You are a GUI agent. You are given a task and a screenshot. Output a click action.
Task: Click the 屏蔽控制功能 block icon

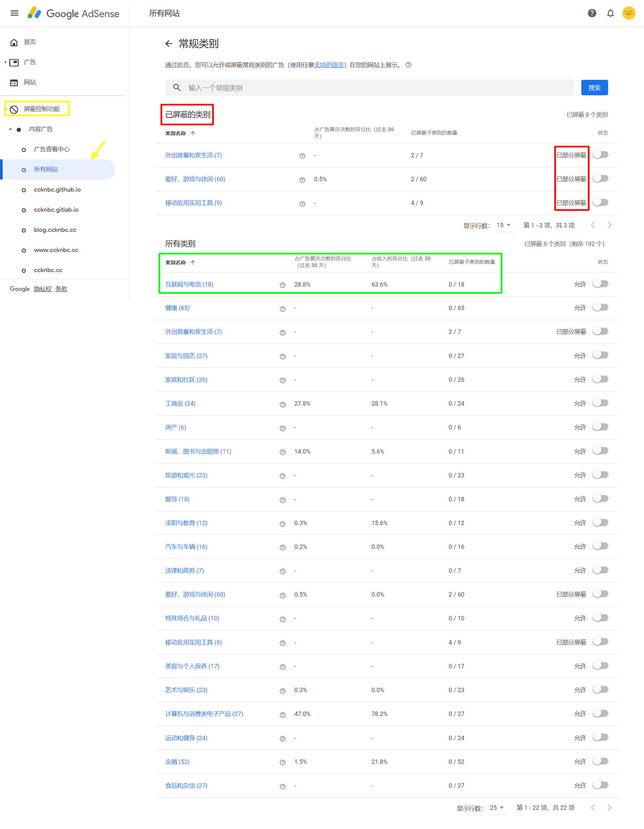[x=14, y=109]
